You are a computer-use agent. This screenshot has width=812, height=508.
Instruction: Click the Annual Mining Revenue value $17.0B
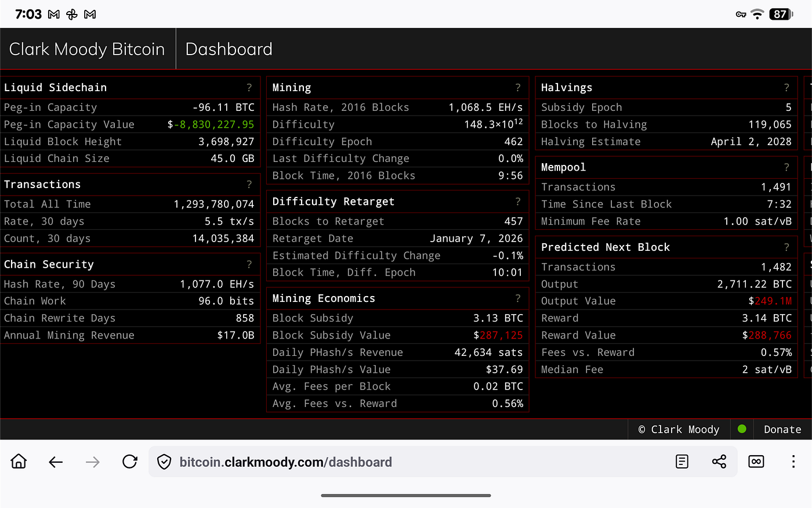[x=236, y=335]
